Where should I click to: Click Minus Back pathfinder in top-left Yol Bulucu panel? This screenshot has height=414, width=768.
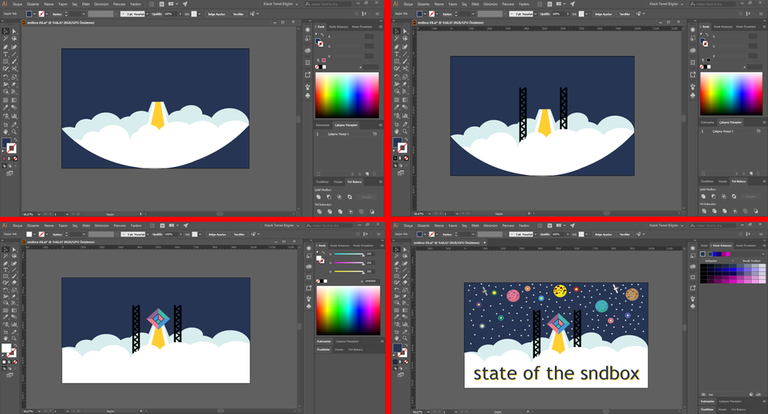pyautogui.click(x=372, y=211)
